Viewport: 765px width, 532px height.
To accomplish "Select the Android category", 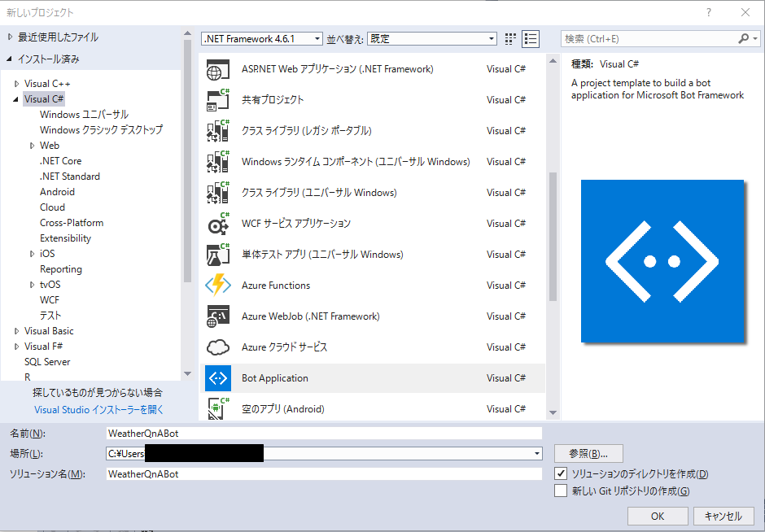I will pos(57,192).
